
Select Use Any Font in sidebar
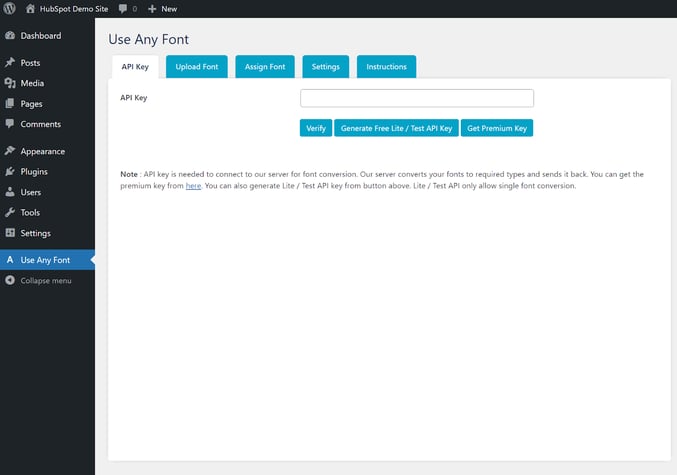pyautogui.click(x=47, y=260)
